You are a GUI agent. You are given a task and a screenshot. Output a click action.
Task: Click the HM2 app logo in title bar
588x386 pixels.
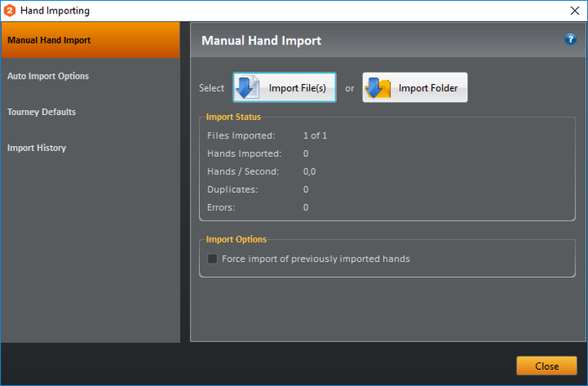point(9,11)
